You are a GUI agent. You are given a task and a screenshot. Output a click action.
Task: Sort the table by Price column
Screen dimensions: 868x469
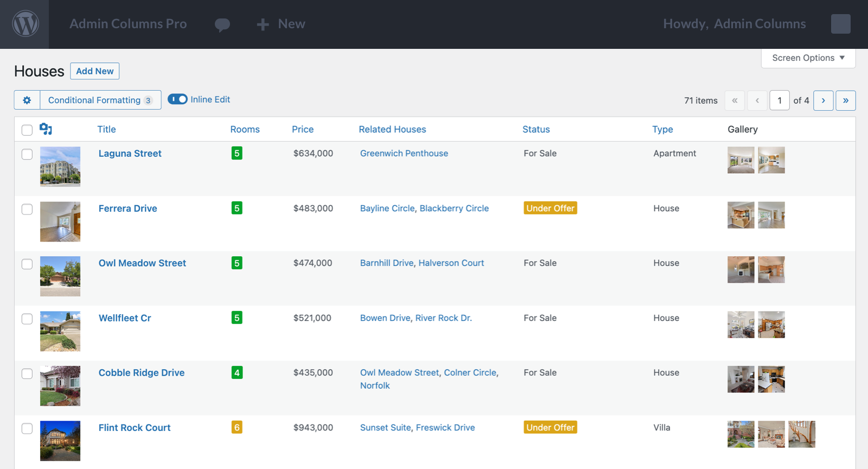[x=303, y=129]
